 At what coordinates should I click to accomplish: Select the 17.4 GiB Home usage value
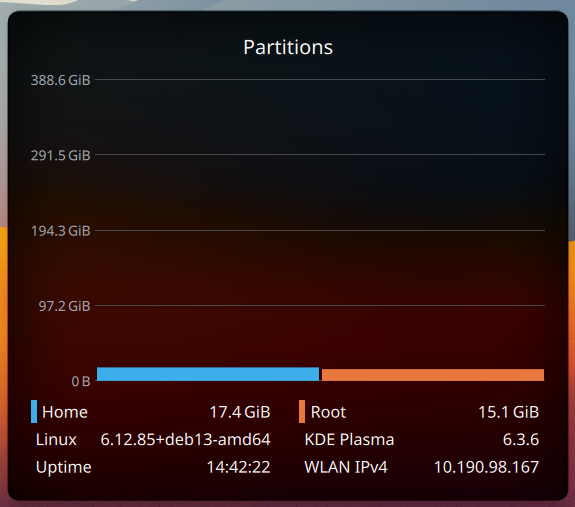click(240, 412)
